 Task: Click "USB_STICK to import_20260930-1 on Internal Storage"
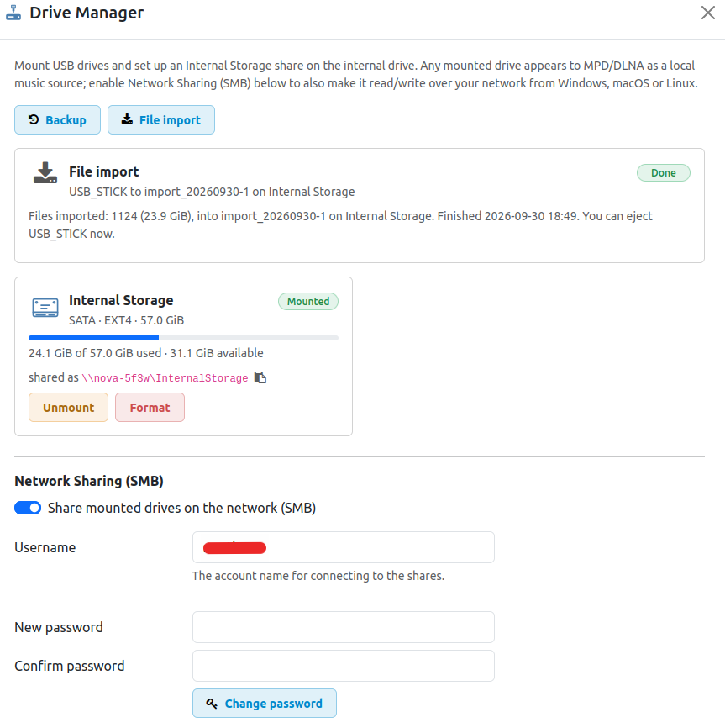pyautogui.click(x=212, y=192)
